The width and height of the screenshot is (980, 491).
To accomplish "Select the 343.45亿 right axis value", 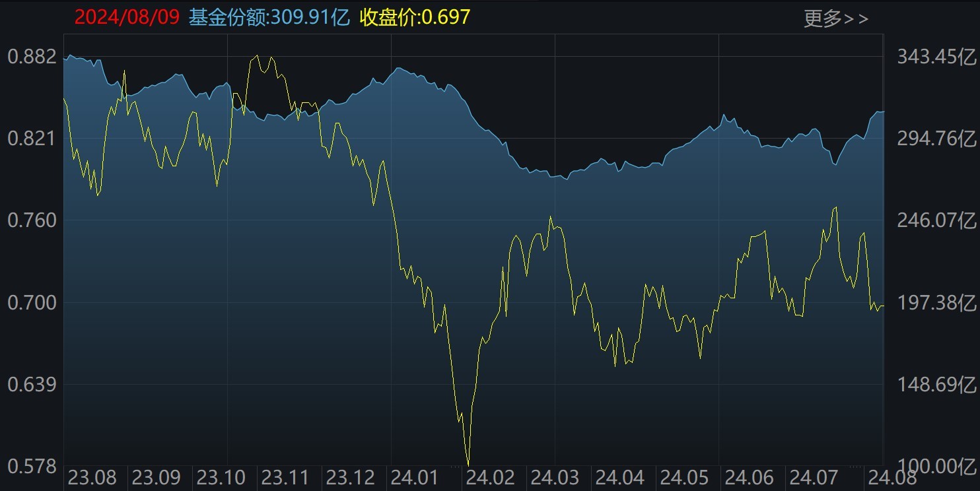I will [x=936, y=57].
